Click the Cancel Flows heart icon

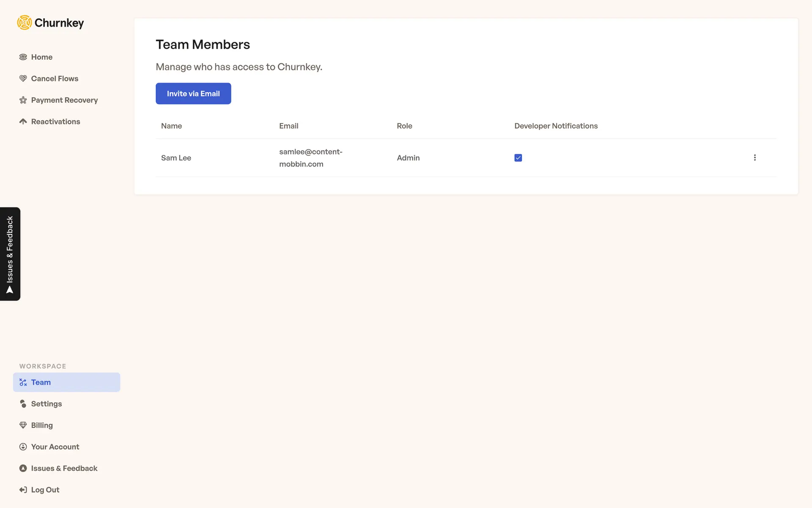click(23, 79)
